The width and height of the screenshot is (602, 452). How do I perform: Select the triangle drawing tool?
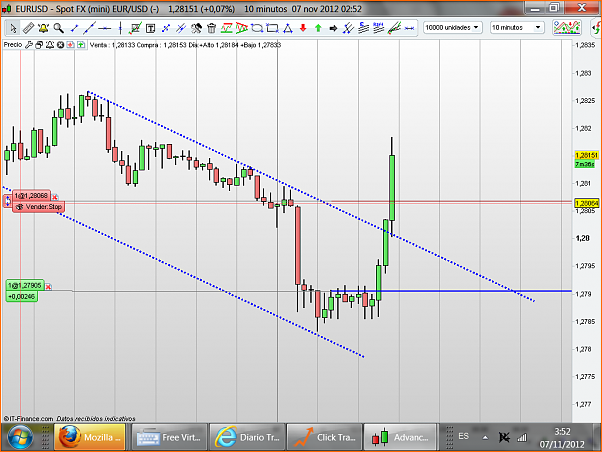click(x=288, y=28)
